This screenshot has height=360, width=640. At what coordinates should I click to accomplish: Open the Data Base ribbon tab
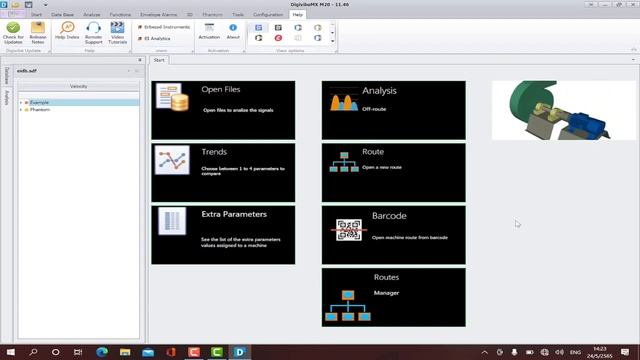click(x=62, y=14)
